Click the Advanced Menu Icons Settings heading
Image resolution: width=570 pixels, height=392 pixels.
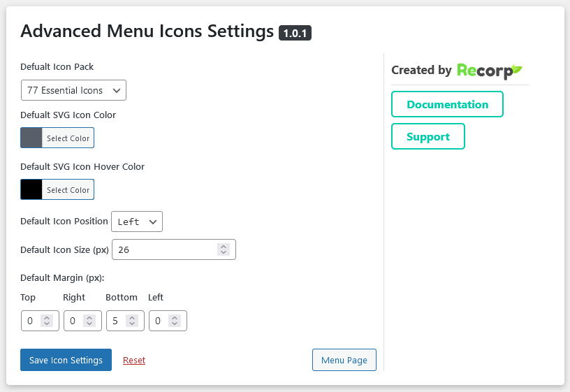tap(147, 31)
